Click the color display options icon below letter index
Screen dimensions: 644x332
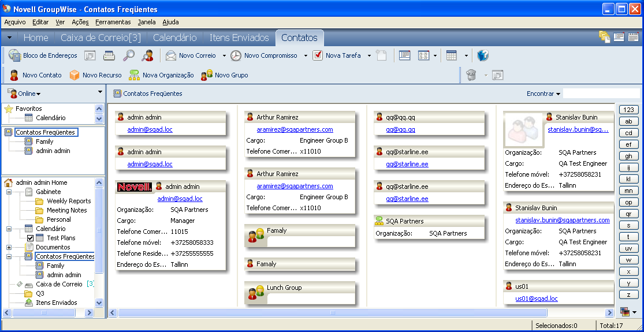pos(624,311)
